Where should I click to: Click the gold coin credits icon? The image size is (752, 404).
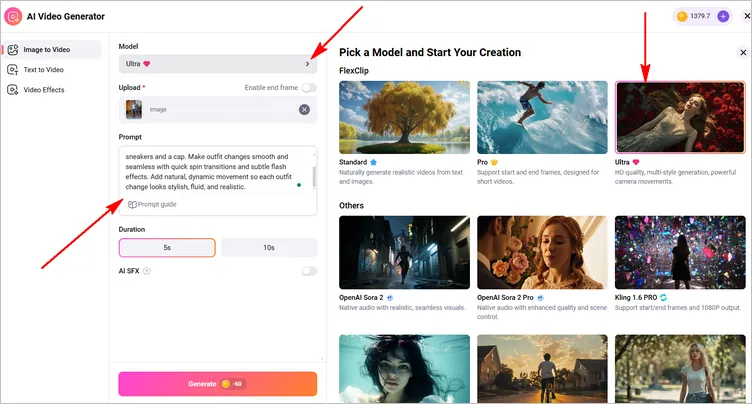(682, 16)
